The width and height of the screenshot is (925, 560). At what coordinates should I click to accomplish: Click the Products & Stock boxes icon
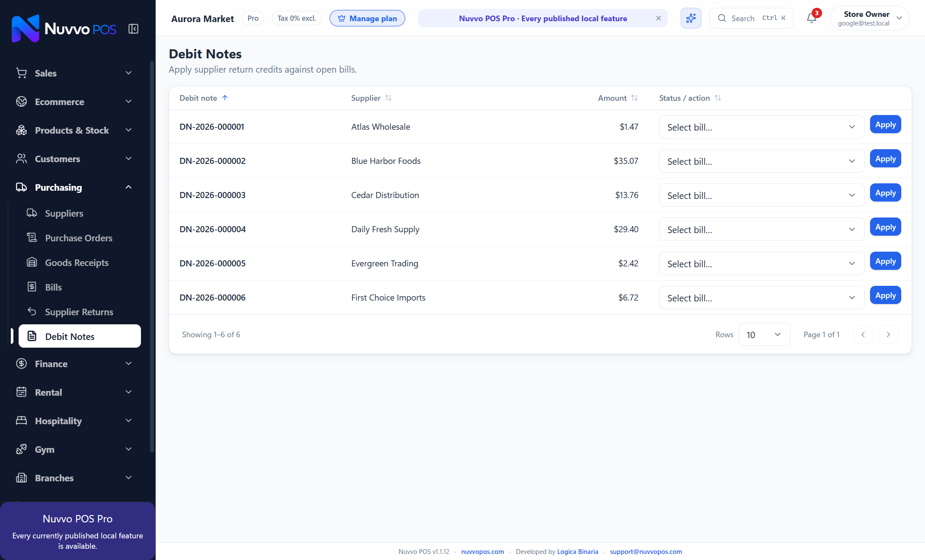(x=21, y=130)
